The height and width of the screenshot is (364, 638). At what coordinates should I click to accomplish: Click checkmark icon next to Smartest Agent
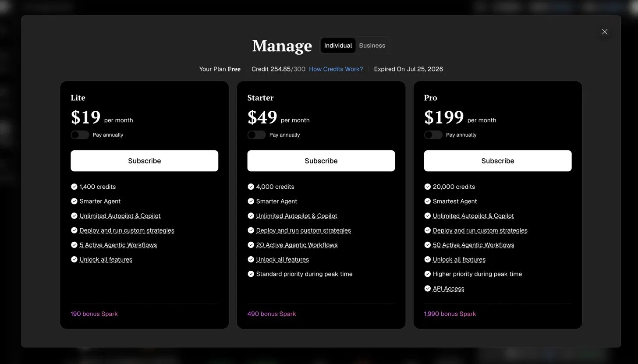(427, 201)
